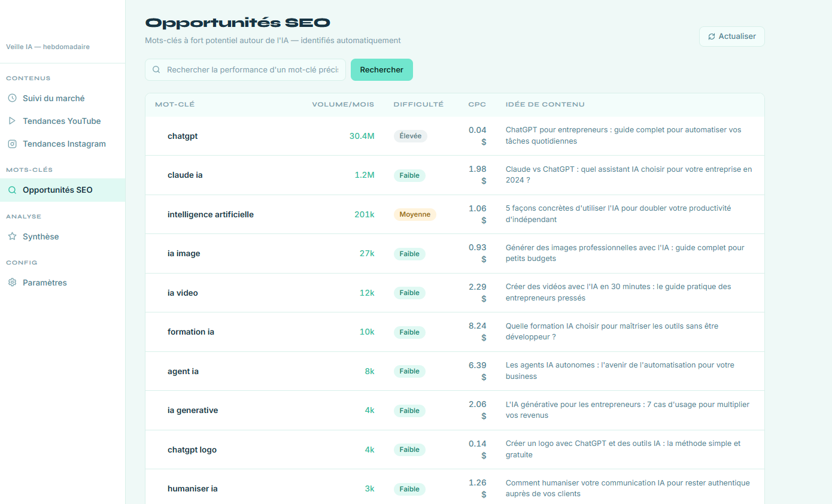Click the CPC column header
Viewport: 832px width, 504px height.
(x=477, y=104)
